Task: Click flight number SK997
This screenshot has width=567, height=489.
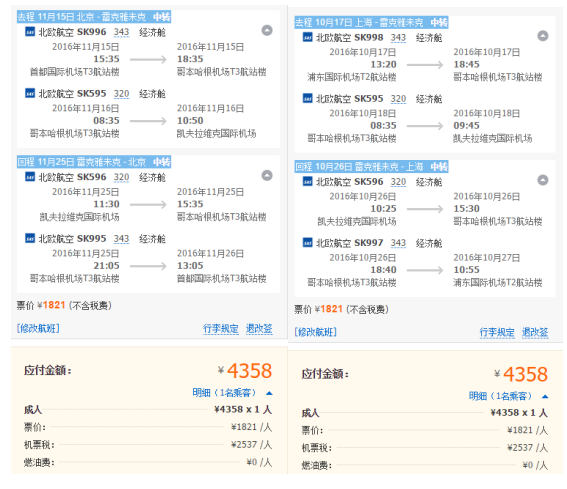Action: coord(369,243)
